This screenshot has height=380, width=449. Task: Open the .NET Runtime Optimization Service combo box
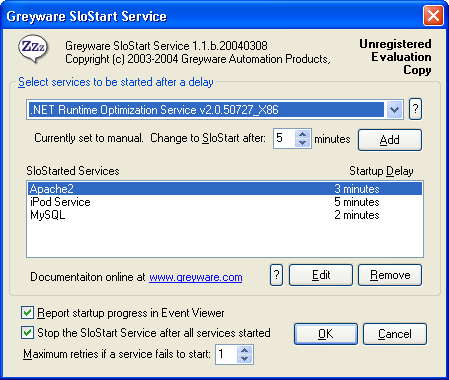point(215,109)
